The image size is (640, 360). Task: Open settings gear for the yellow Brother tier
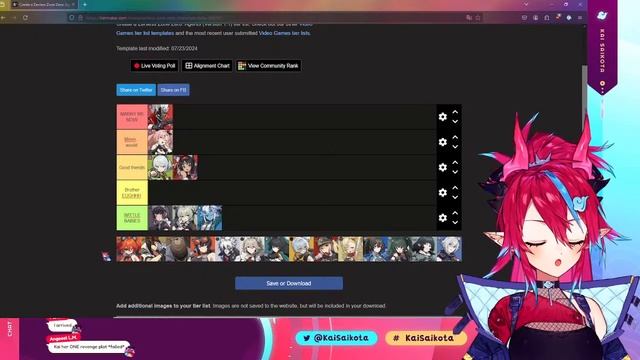(x=442, y=193)
